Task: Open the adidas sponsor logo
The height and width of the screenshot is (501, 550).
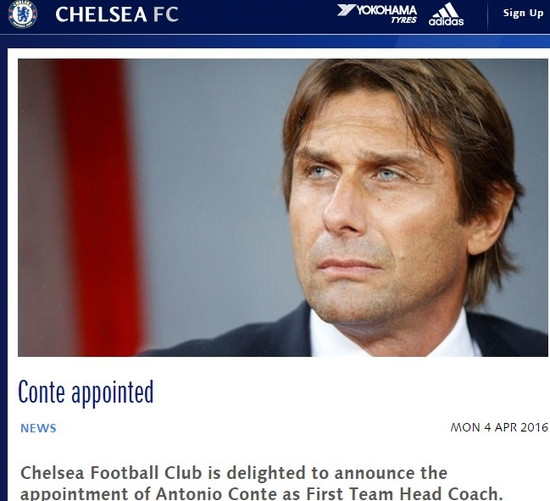Action: pyautogui.click(x=446, y=14)
